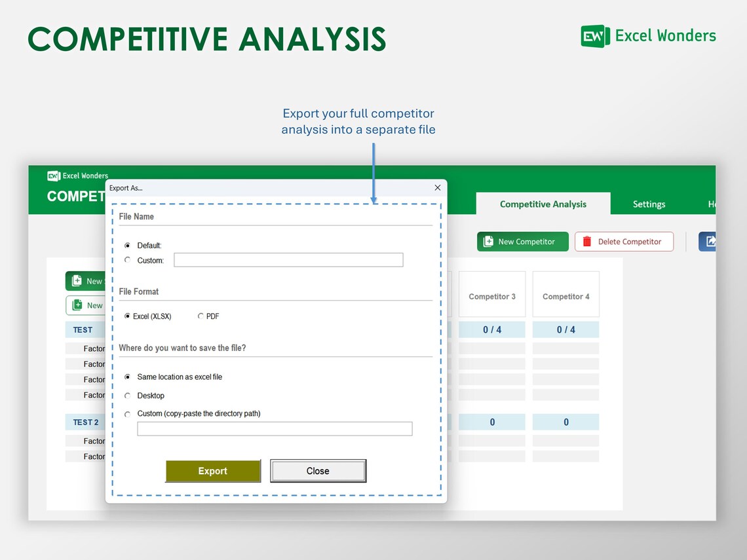The width and height of the screenshot is (747, 560).
Task: Open the Competitive Analysis tab
Action: point(543,204)
